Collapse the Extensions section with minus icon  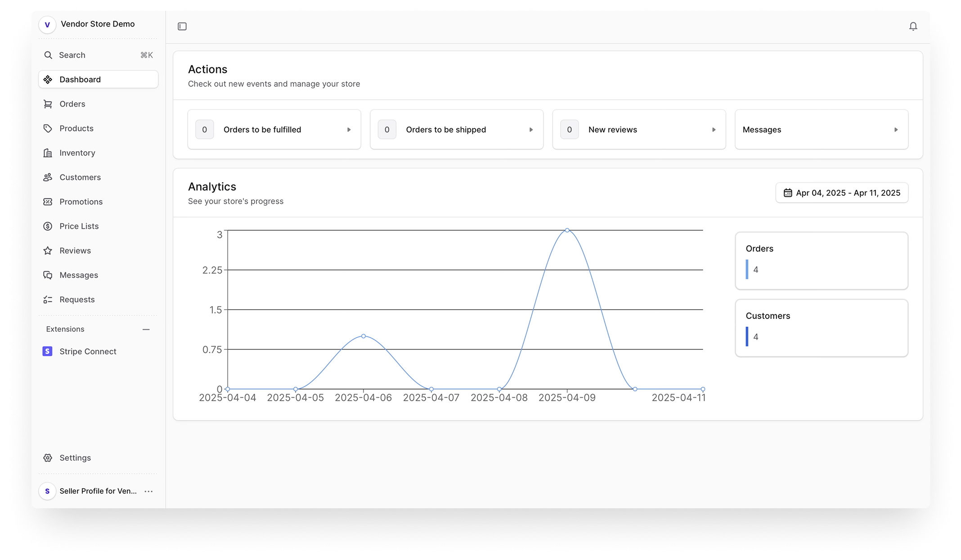[146, 329]
